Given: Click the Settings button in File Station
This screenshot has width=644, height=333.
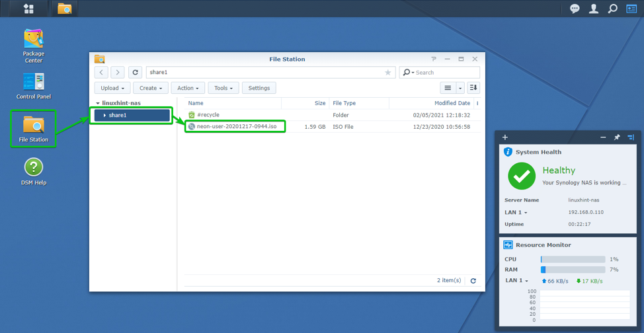Looking at the screenshot, I should [x=259, y=88].
